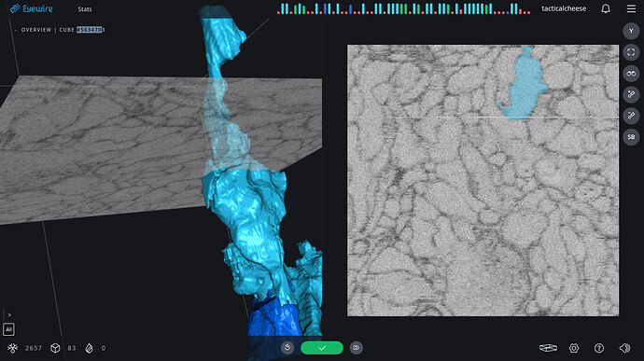Click the snowflake points icon

pyautogui.click(x=13, y=348)
